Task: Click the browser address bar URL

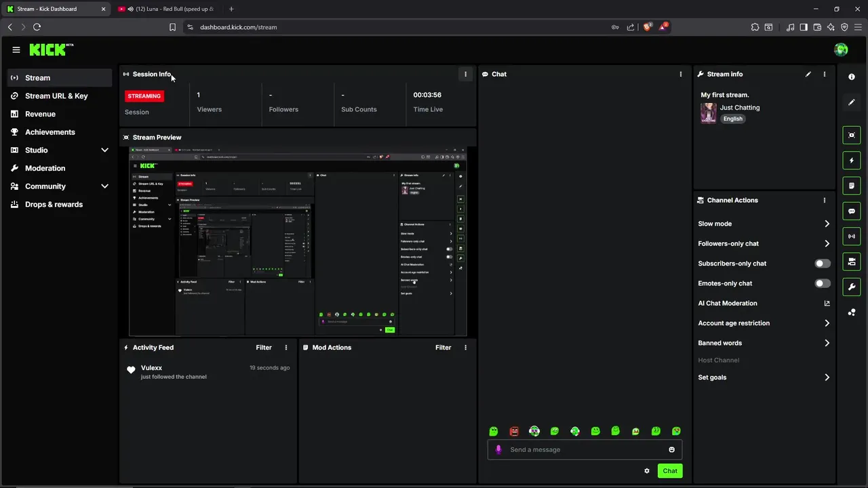Action: point(238,27)
